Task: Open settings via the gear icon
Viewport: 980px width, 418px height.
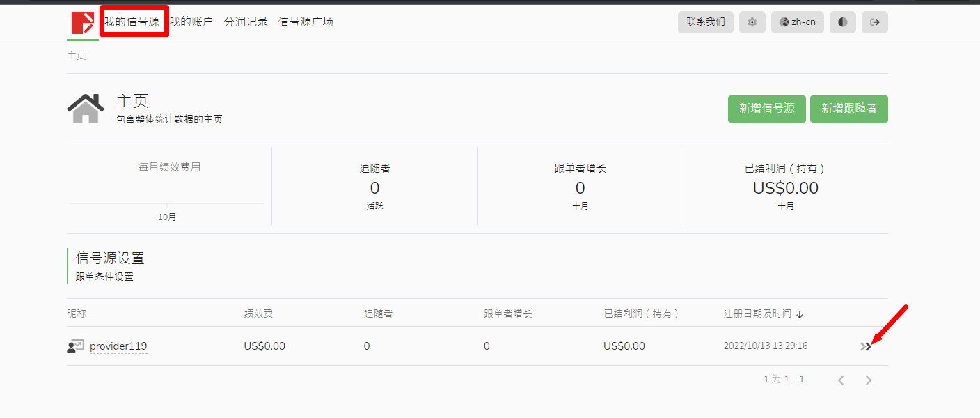Action: click(x=752, y=22)
